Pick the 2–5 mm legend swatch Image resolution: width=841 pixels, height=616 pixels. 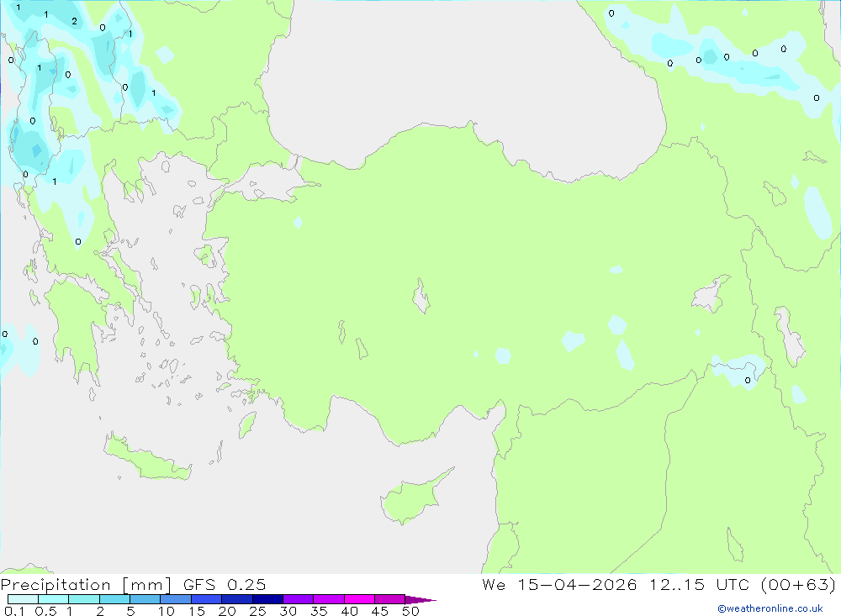pyautogui.click(x=114, y=599)
